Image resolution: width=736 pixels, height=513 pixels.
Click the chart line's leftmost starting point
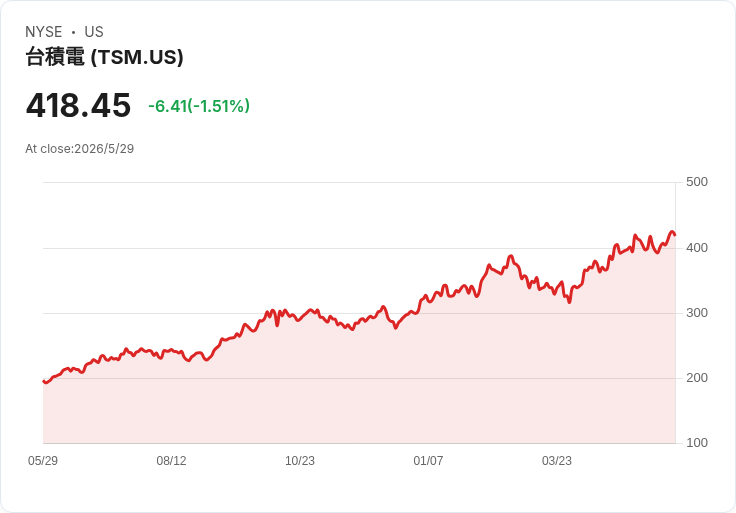click(x=44, y=381)
